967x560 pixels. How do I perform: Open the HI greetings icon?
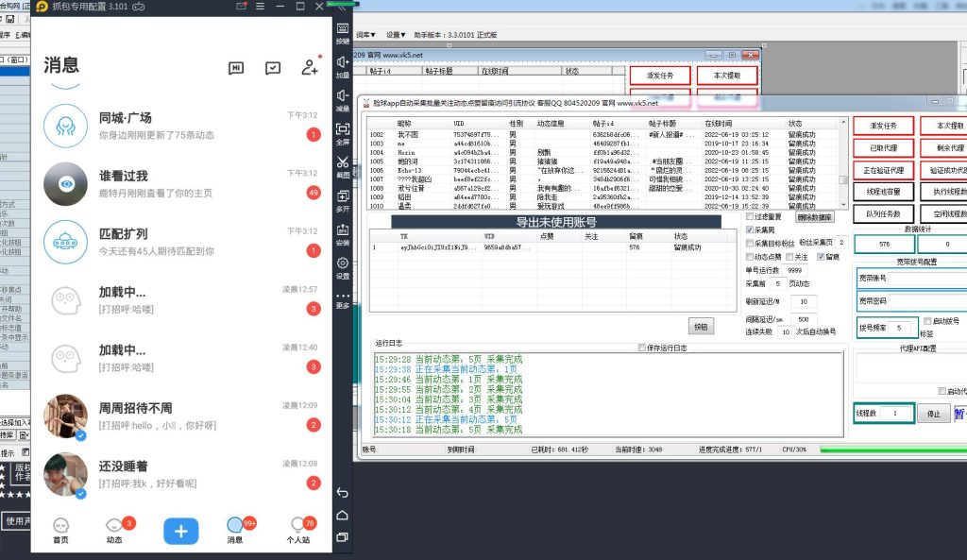click(236, 68)
